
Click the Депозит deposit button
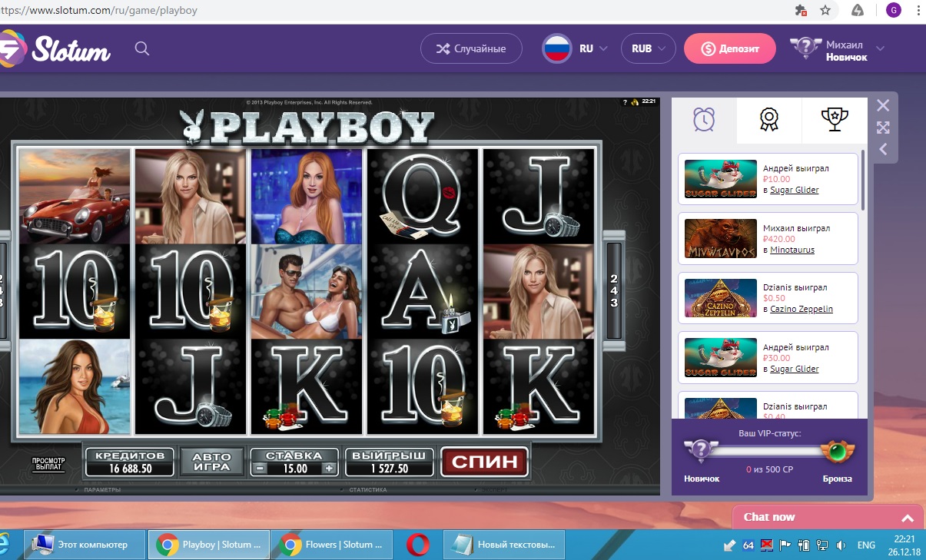tap(730, 48)
